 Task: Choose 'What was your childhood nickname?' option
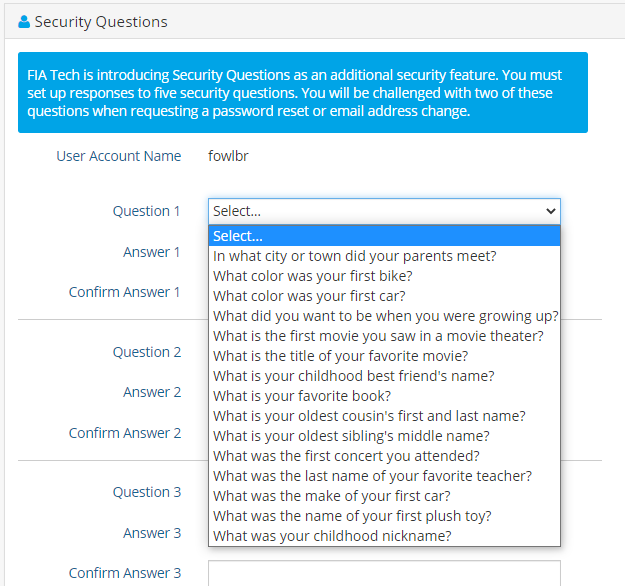click(384, 536)
